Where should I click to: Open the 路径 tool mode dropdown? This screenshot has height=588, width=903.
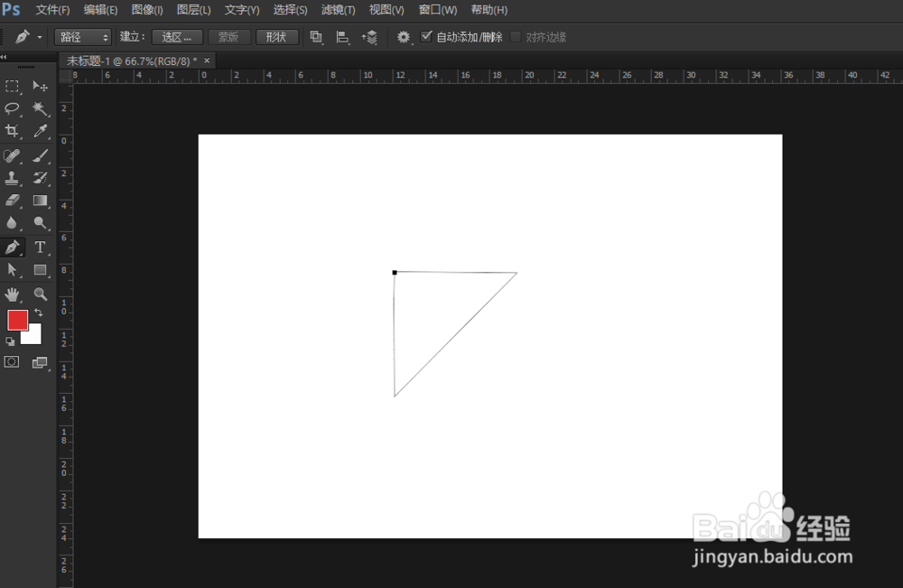pyautogui.click(x=83, y=37)
